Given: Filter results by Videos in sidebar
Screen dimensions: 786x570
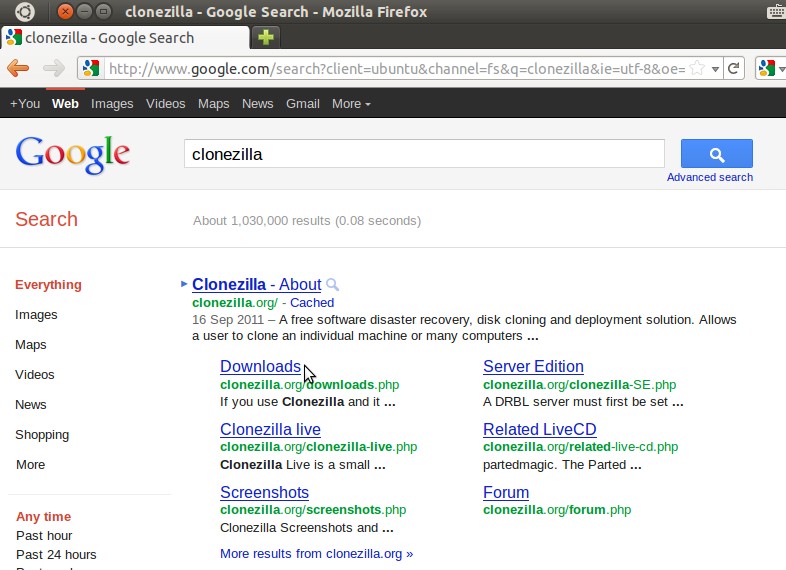Looking at the screenshot, I should point(35,375).
